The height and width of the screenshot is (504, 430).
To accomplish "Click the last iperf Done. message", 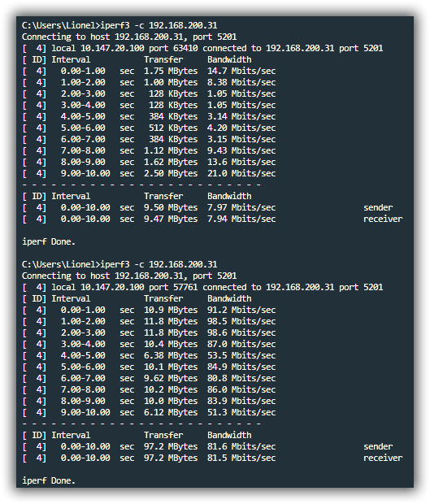I will click(49, 481).
